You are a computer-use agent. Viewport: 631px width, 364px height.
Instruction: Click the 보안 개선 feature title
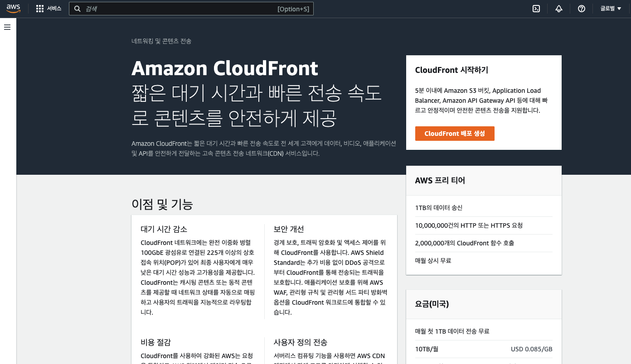pyautogui.click(x=289, y=229)
